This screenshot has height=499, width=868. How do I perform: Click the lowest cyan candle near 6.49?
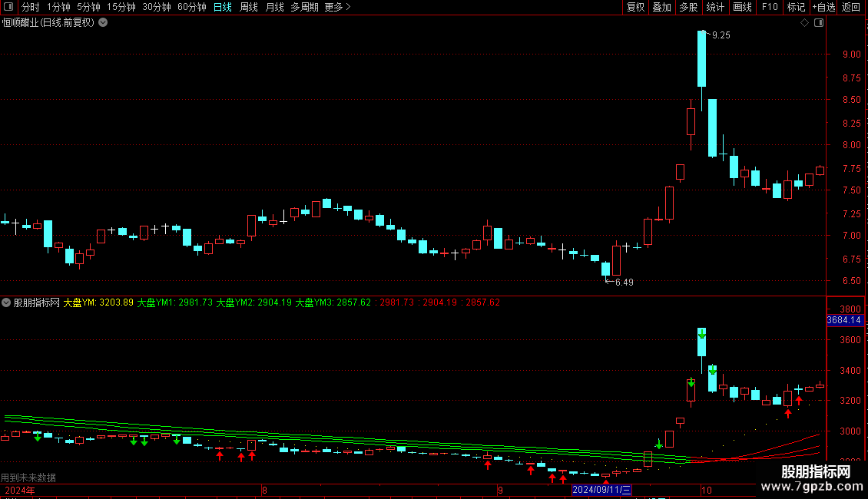click(x=605, y=269)
